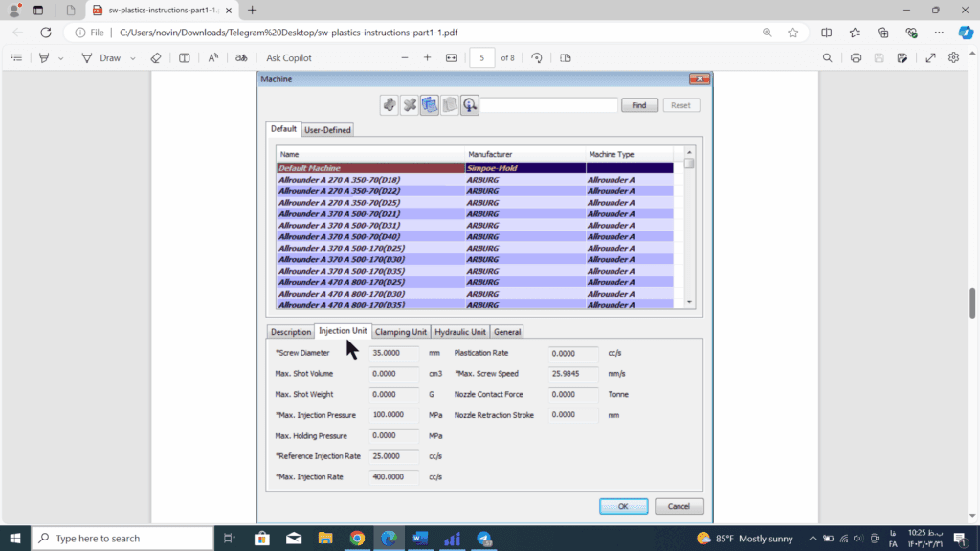This screenshot has height=551, width=980.
Task: Enter full screen PDF view
Action: point(930,58)
